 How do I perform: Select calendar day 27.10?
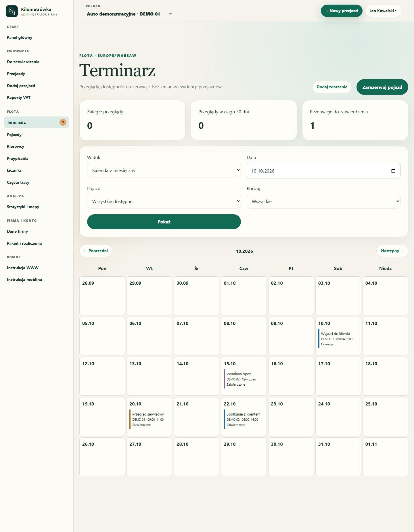tap(149, 457)
